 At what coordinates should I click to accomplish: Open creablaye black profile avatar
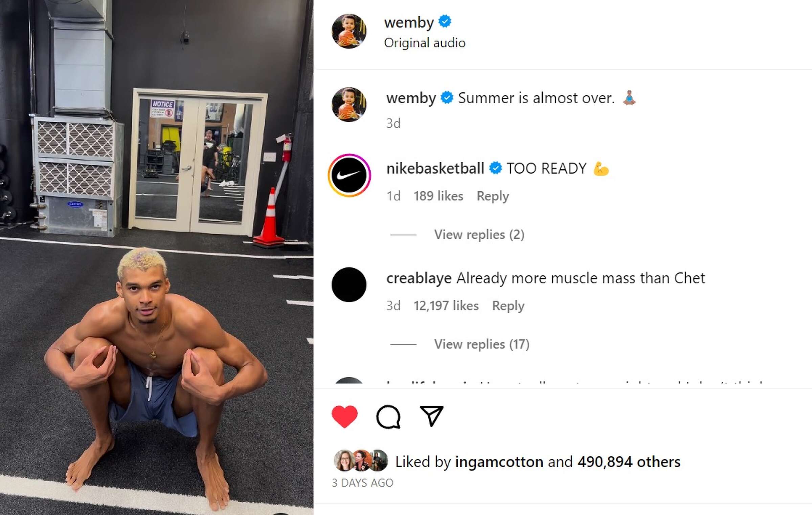pyautogui.click(x=349, y=285)
